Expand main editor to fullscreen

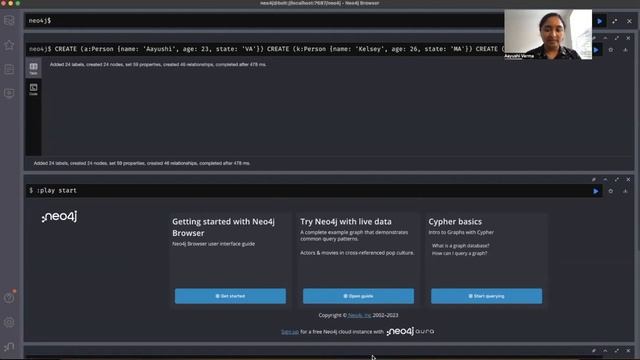(x=615, y=21)
